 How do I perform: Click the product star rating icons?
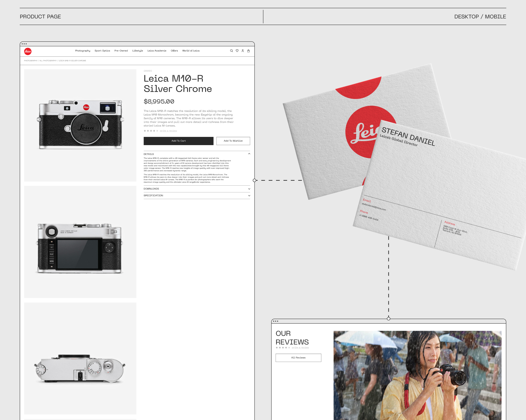pyautogui.click(x=151, y=131)
